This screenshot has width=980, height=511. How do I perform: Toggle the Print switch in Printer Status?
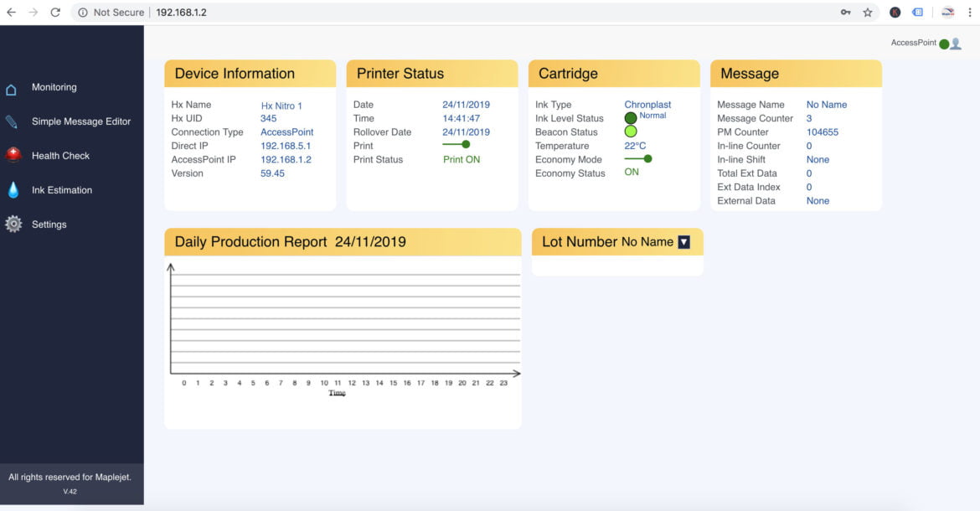(456, 145)
